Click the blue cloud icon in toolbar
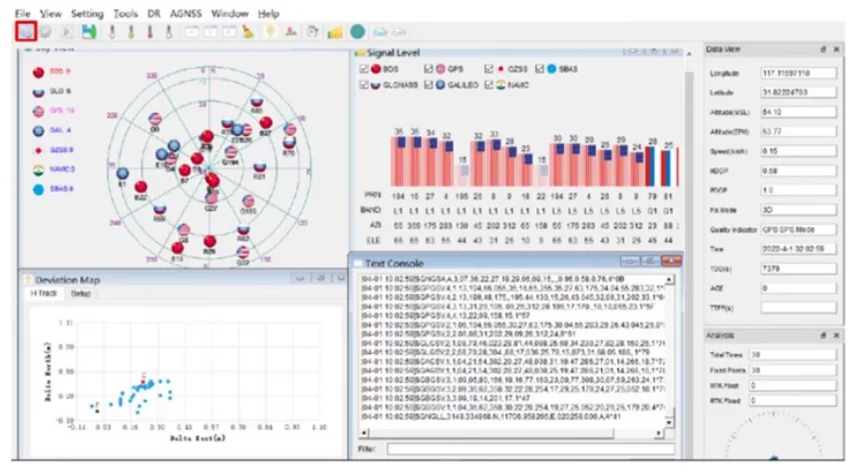The width and height of the screenshot is (859, 472). pyautogui.click(x=380, y=32)
